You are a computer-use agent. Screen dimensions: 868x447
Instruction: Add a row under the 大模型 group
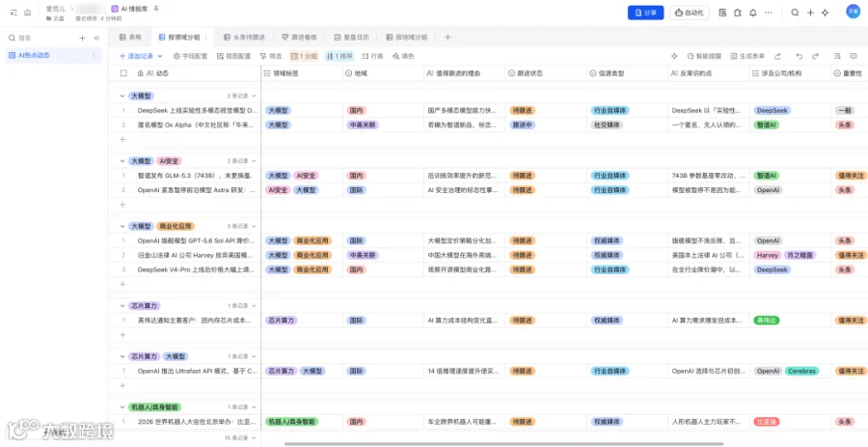(122, 139)
